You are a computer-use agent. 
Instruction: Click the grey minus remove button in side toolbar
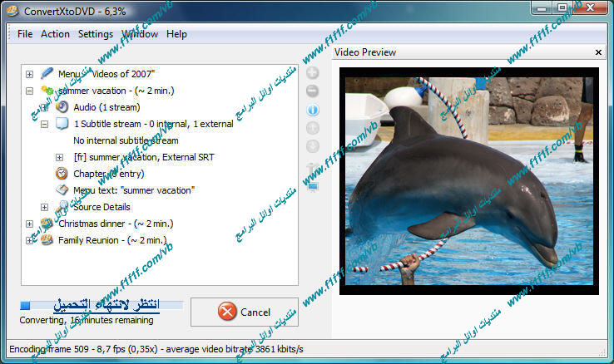313,91
